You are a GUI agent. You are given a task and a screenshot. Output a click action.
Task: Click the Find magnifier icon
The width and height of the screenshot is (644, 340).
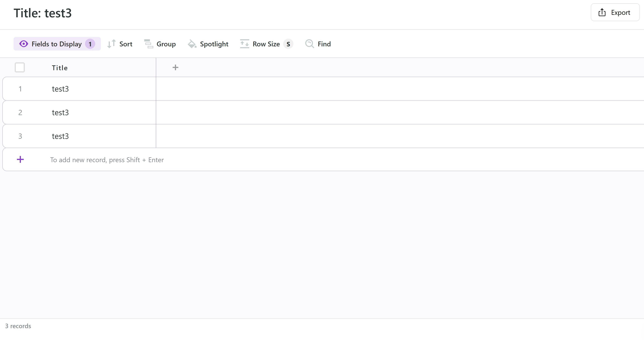(310, 44)
